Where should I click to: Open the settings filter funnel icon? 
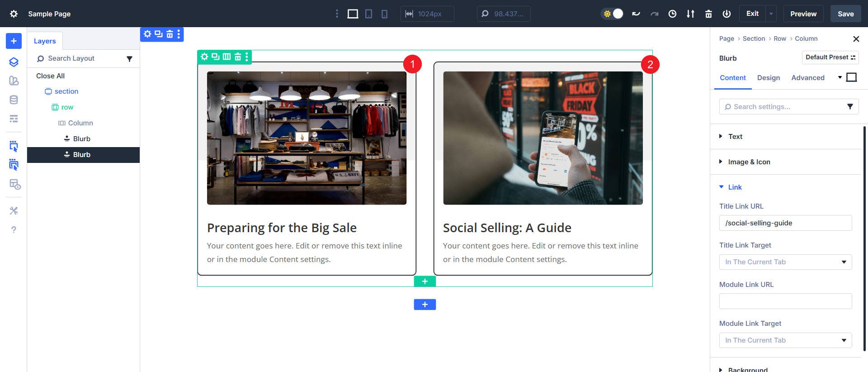coord(850,107)
